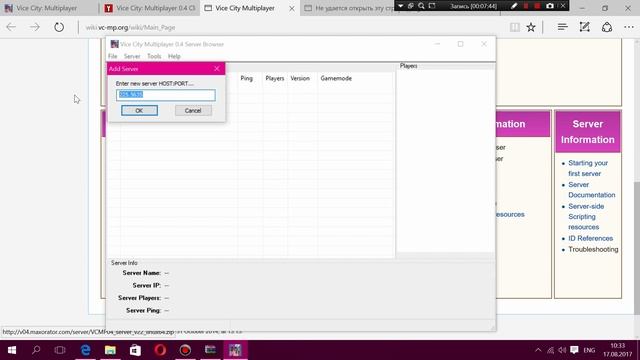Open the Help menu in Server Browser
Viewport: 640px width, 360px height.
174,56
